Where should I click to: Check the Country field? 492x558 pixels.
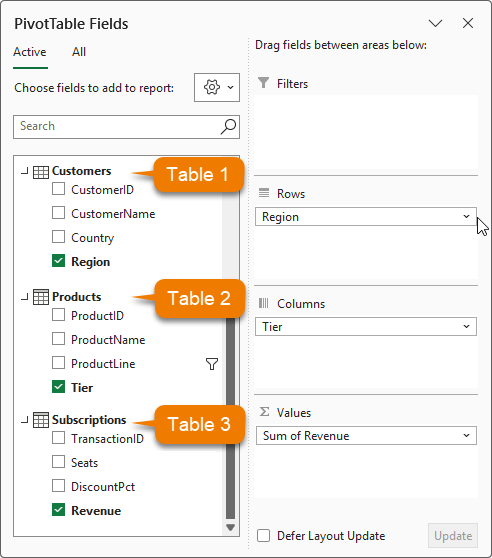click(x=58, y=237)
